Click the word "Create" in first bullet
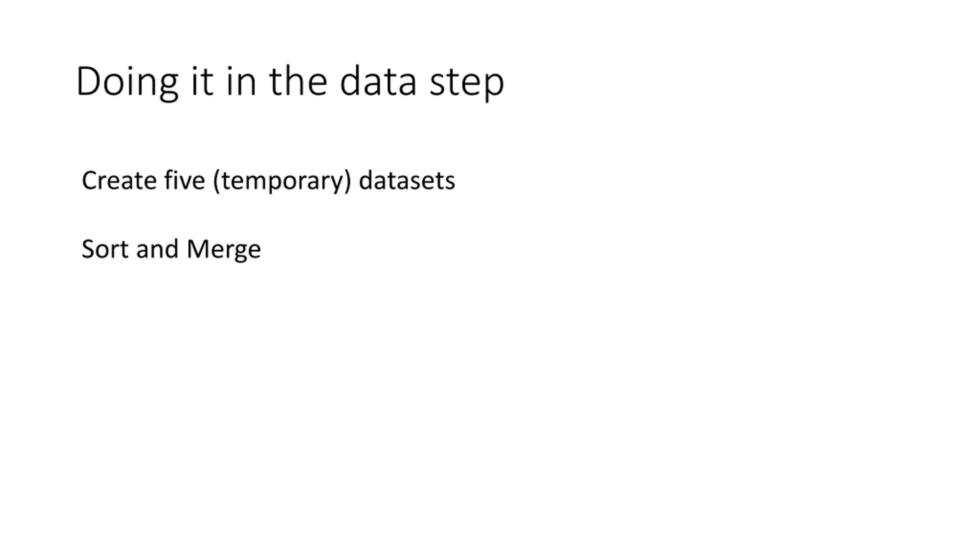Image resolution: width=980 pixels, height=551 pixels. click(119, 181)
